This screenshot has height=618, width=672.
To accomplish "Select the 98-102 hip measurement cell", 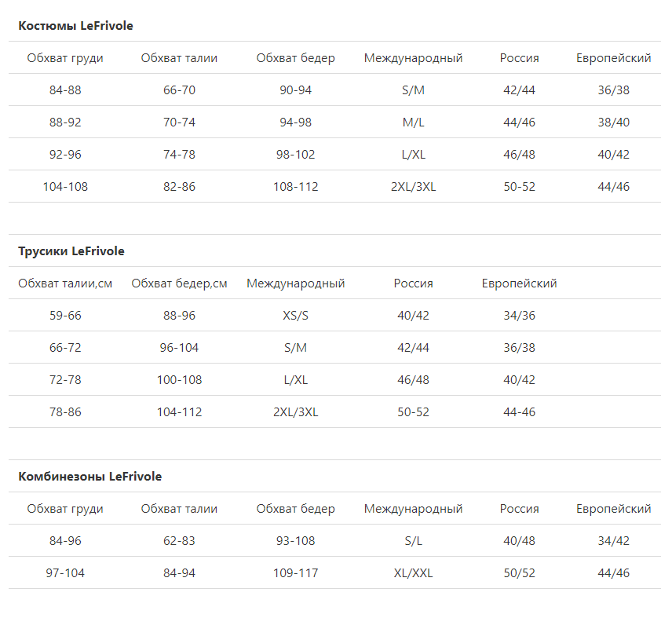I will pos(295,155).
